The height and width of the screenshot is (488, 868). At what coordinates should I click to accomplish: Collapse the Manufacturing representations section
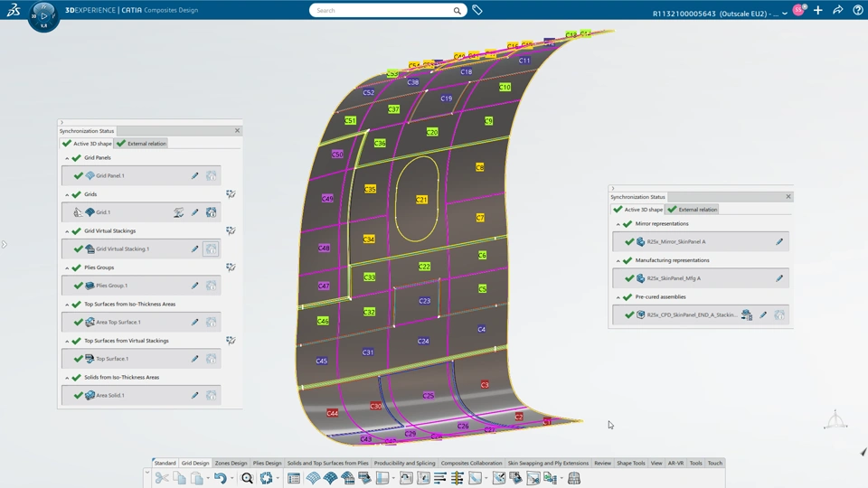pos(618,260)
